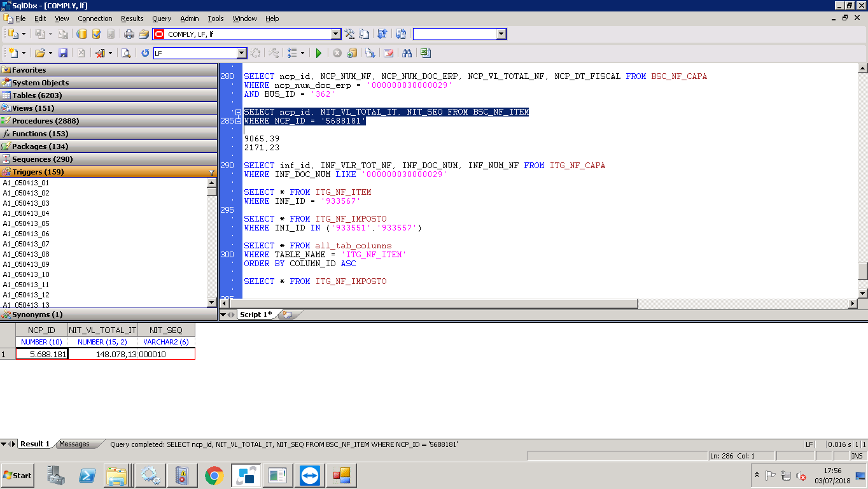This screenshot has width=868, height=489.
Task: Run the query with the green Execute arrow
Action: tap(319, 53)
